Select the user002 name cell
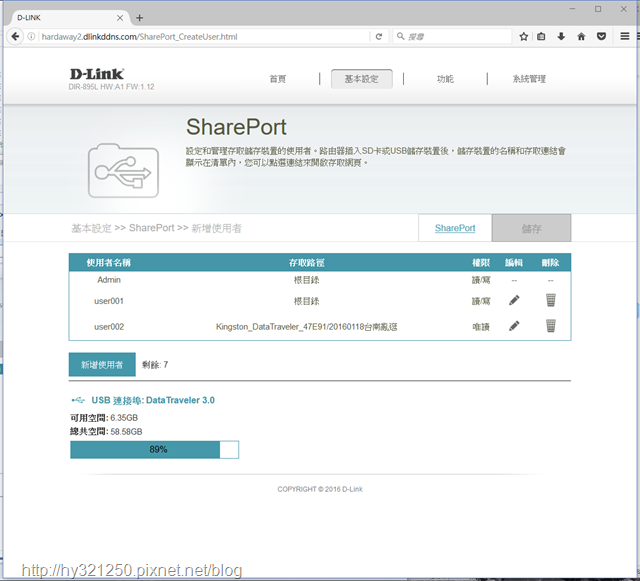The image size is (640, 581). 109,327
